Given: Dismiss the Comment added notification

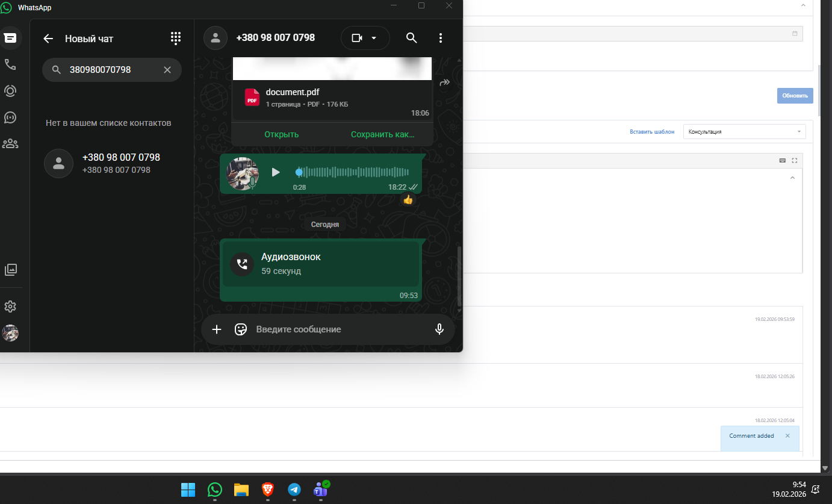Looking at the screenshot, I should (x=787, y=436).
